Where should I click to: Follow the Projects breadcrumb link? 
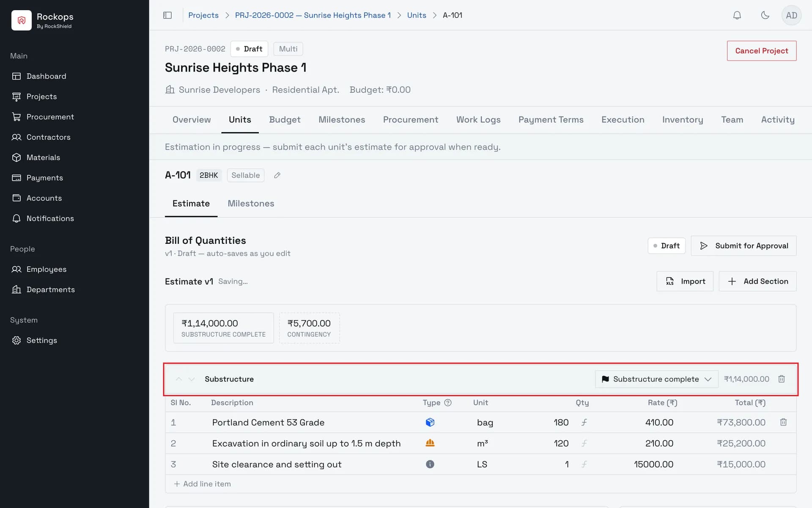click(203, 15)
